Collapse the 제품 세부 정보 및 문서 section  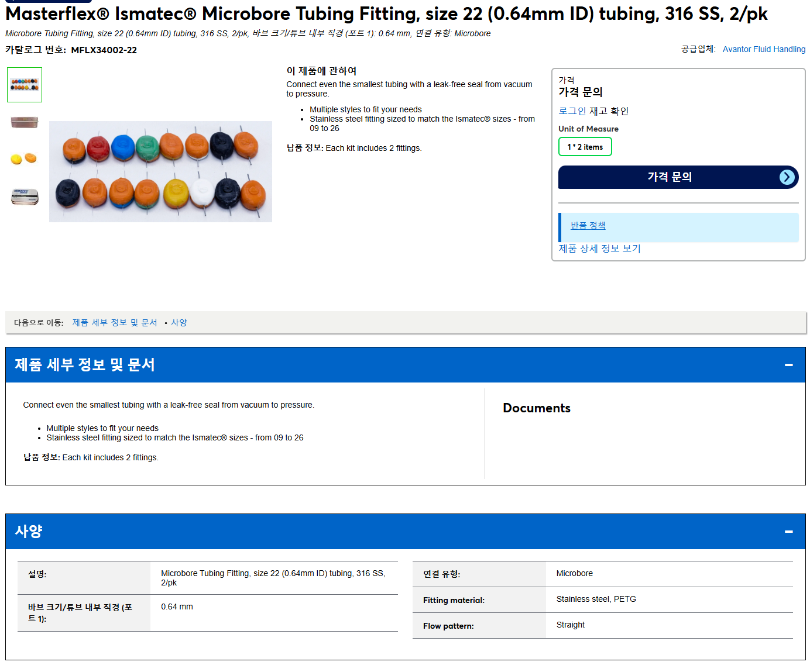coord(788,365)
